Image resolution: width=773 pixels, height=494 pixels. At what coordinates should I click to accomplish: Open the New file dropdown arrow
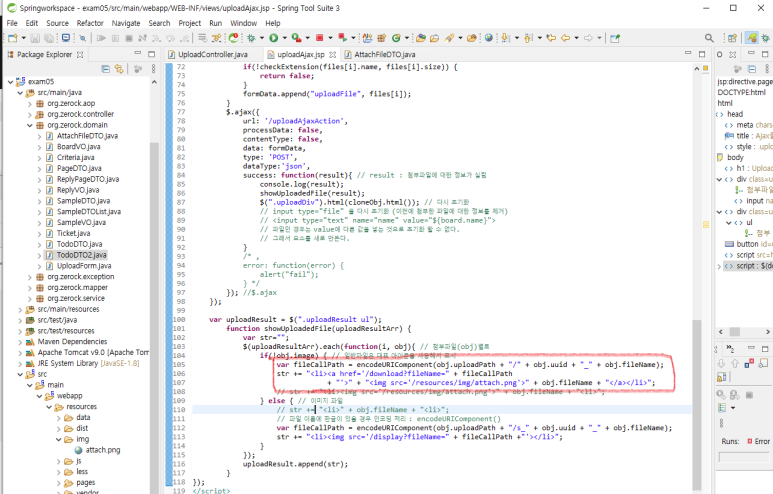point(23,38)
